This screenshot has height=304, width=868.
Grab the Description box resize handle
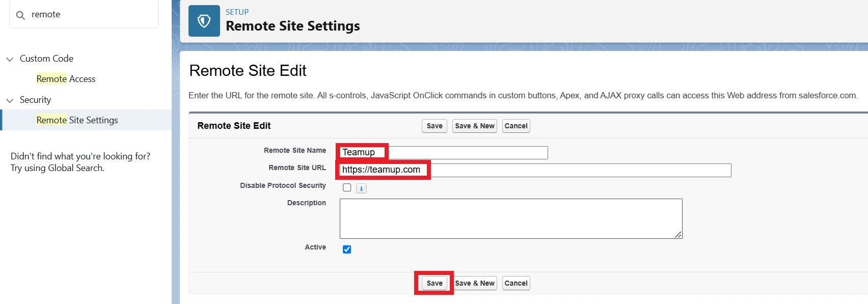coord(678,234)
